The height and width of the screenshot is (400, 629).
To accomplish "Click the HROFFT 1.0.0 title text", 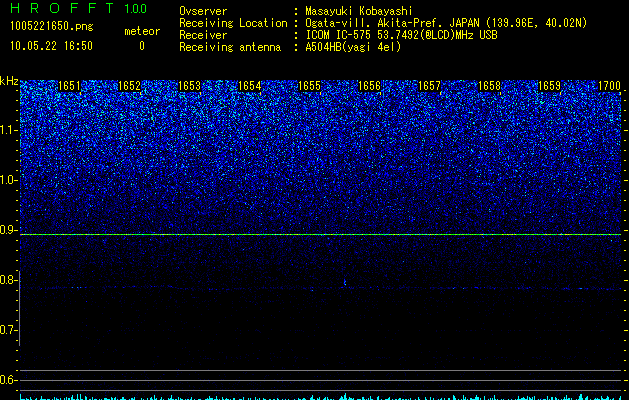I will (x=78, y=8).
